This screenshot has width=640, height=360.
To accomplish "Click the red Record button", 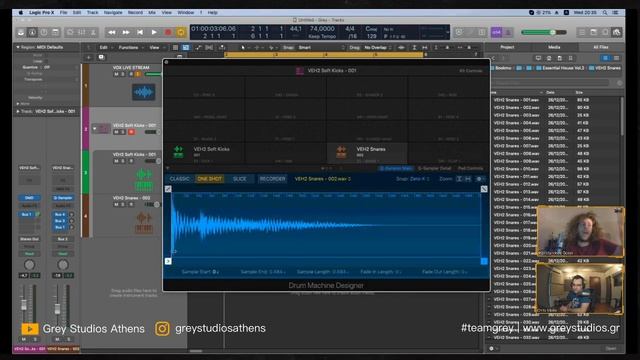I will coord(168,32).
